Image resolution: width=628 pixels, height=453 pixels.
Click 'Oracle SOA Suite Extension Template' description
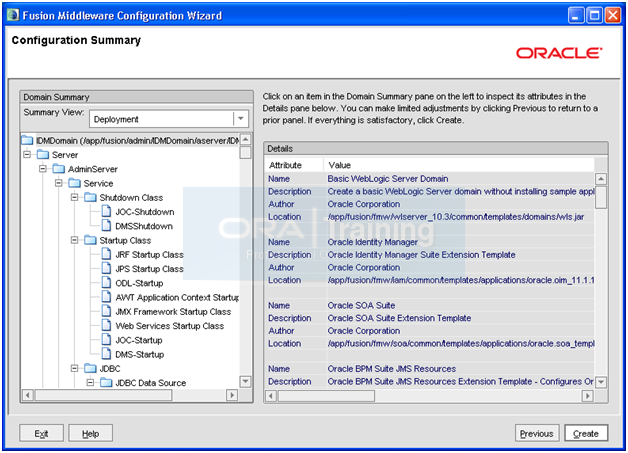click(399, 318)
